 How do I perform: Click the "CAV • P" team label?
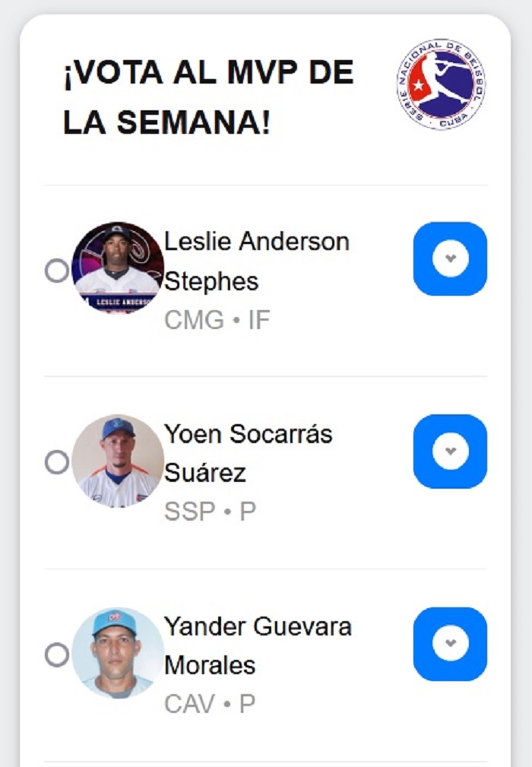(210, 704)
